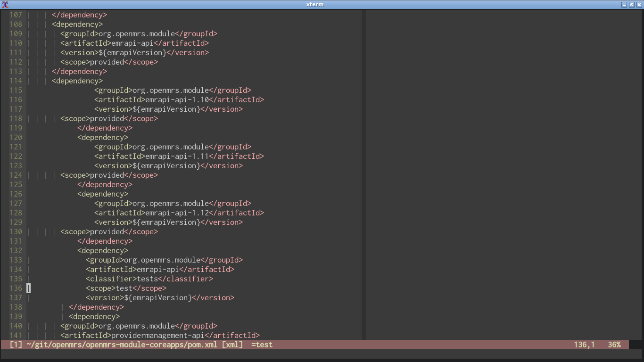Click version tag on line 117

click(x=169, y=109)
